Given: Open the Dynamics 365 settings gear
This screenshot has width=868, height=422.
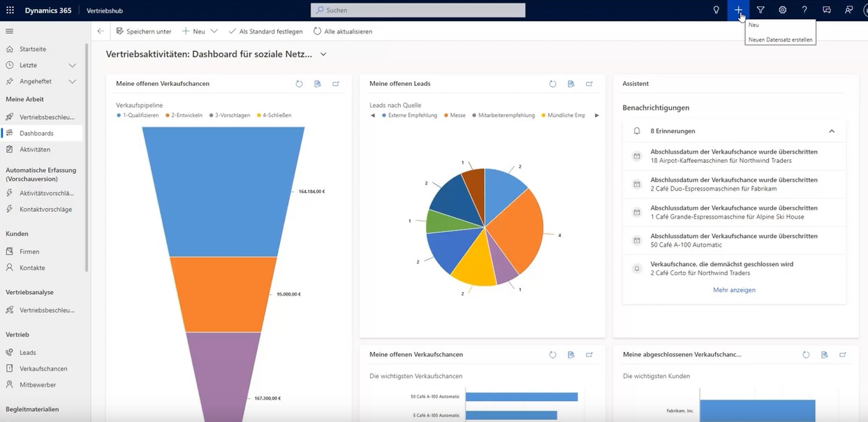Looking at the screenshot, I should click(x=782, y=9).
